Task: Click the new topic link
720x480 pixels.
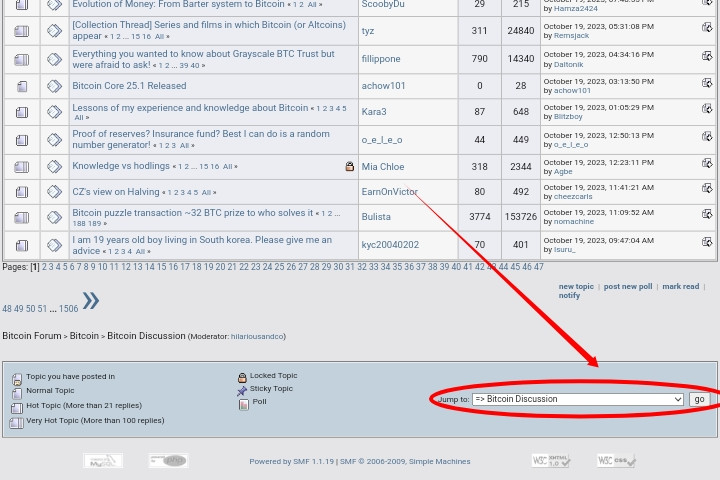Action: pyautogui.click(x=576, y=286)
